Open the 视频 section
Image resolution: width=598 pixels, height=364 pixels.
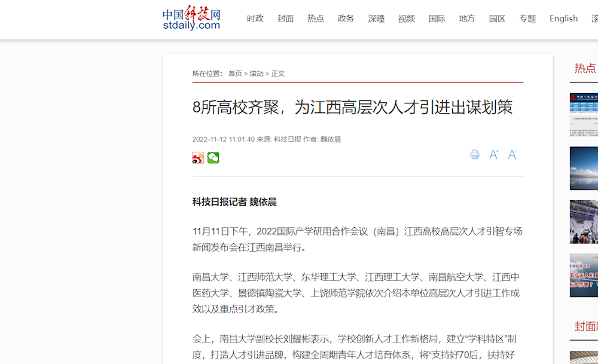(407, 19)
